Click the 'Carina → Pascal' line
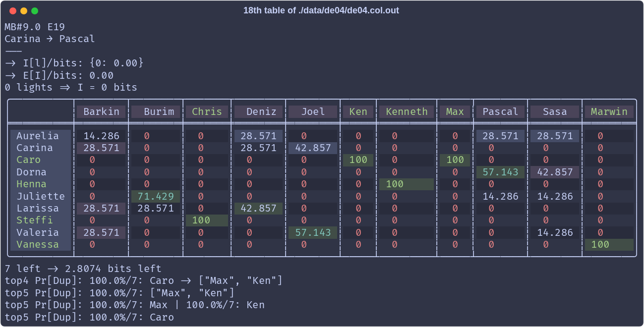 point(50,39)
